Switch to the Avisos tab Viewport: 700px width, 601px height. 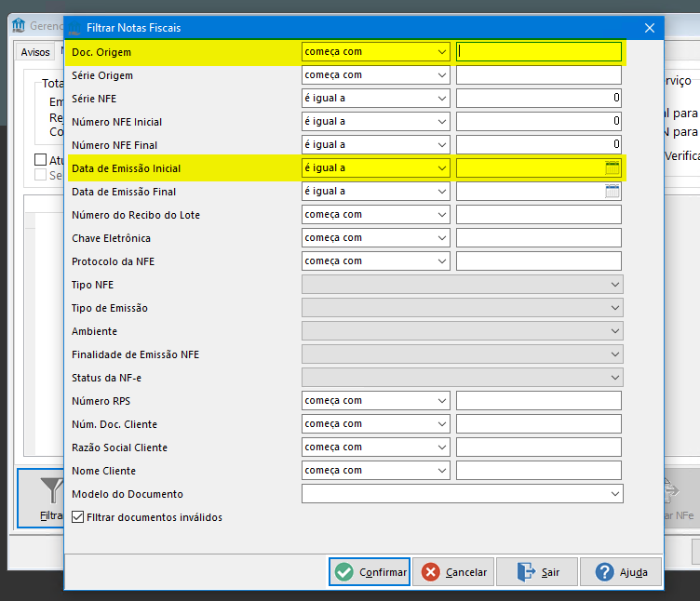tap(35, 52)
